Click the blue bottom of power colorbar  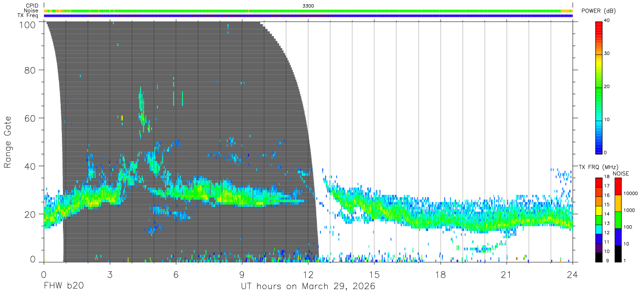tap(599, 149)
